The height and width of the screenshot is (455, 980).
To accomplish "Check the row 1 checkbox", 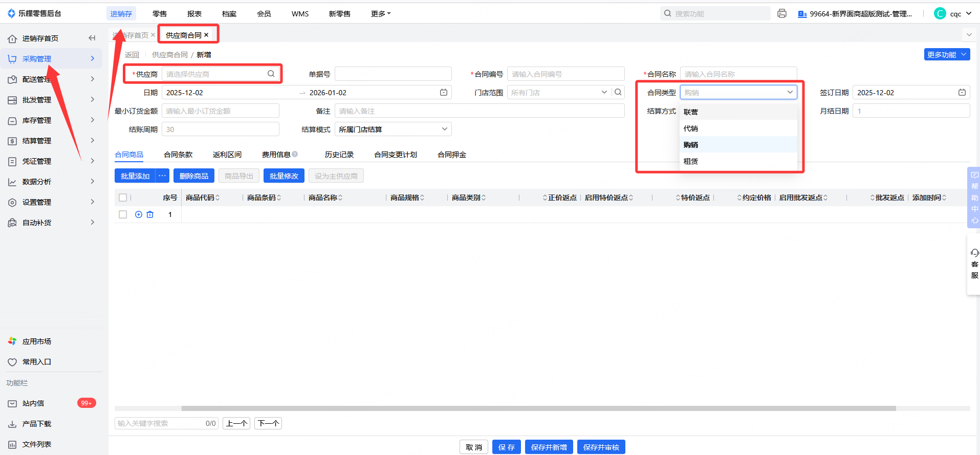I will (x=123, y=214).
